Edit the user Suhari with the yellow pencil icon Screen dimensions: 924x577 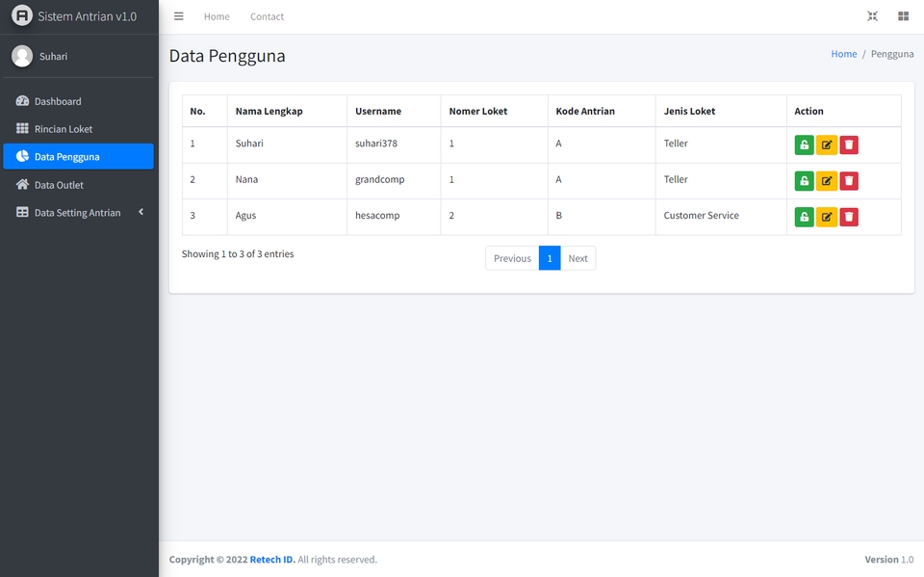[826, 144]
